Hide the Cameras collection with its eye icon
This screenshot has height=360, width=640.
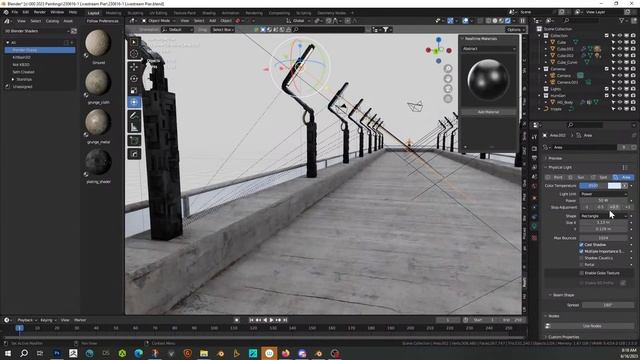pos(620,69)
